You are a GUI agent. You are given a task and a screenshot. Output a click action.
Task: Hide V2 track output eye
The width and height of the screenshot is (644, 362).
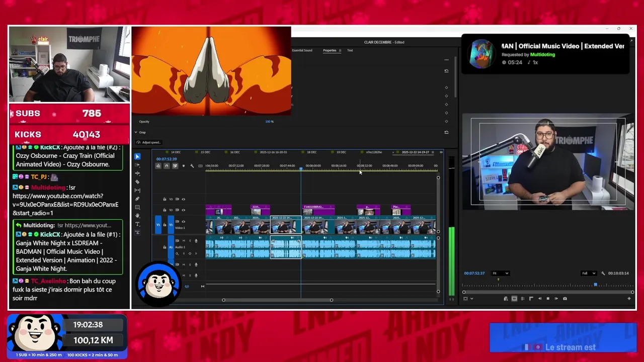coord(183,210)
